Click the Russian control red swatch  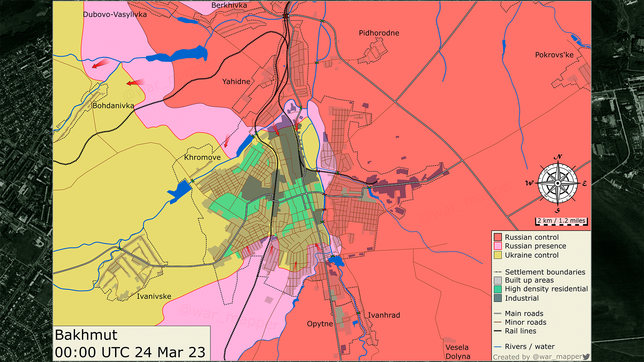pos(498,237)
